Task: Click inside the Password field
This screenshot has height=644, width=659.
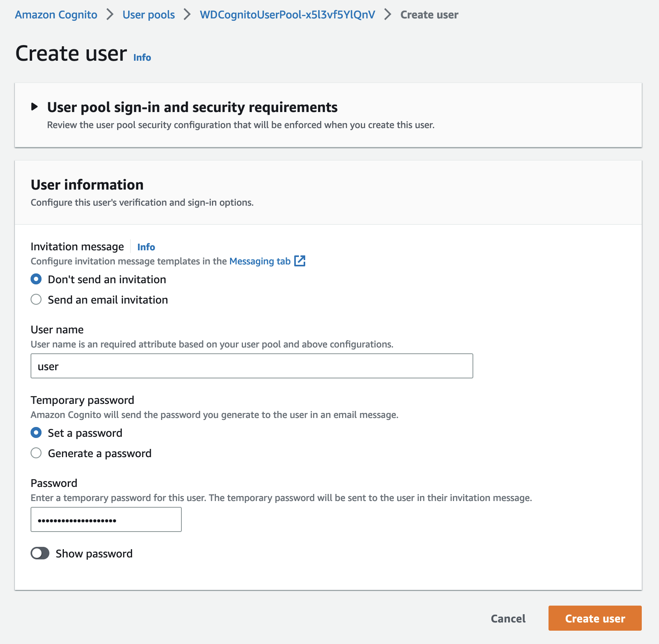Action: tap(106, 519)
